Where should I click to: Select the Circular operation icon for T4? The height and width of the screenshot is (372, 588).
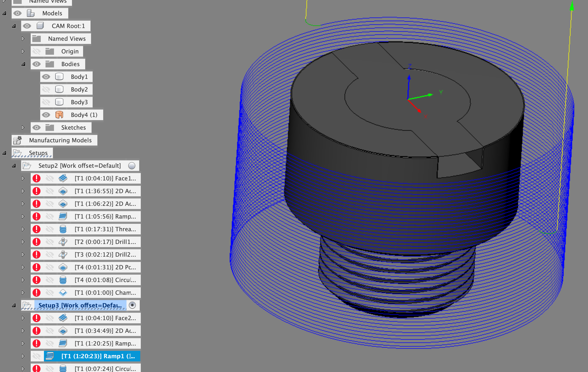(63, 280)
